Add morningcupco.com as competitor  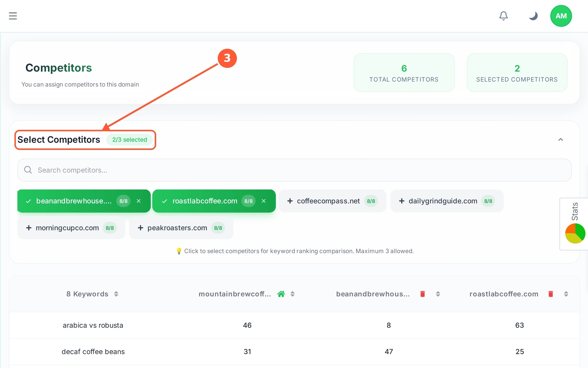[71, 228]
